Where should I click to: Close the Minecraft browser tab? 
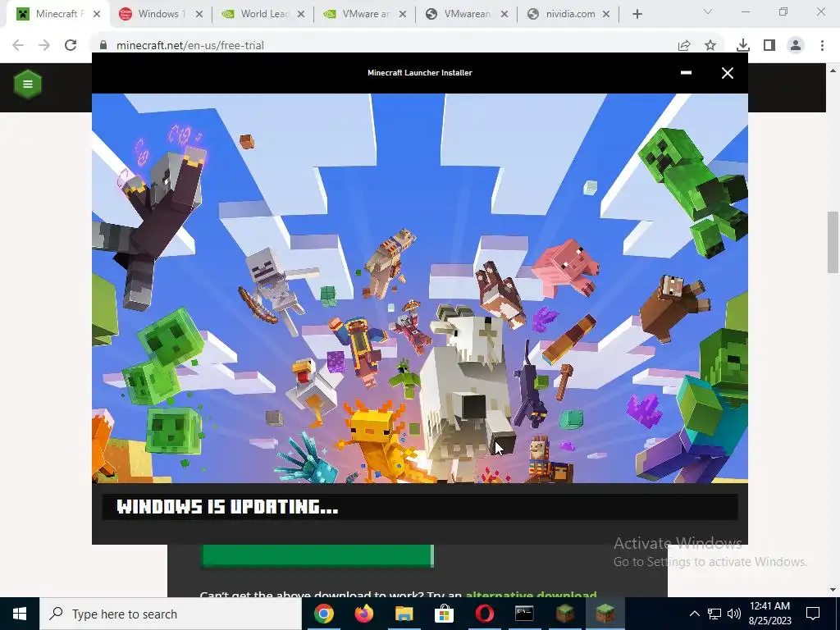97,15
